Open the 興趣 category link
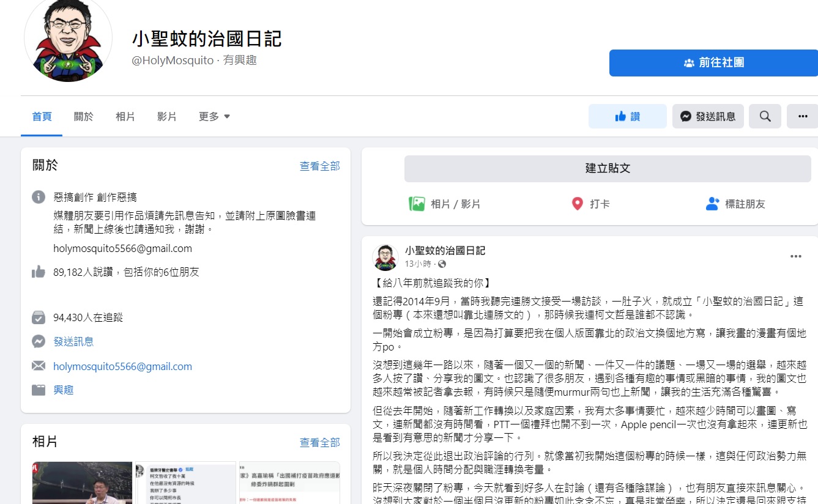818x504 pixels. click(64, 390)
